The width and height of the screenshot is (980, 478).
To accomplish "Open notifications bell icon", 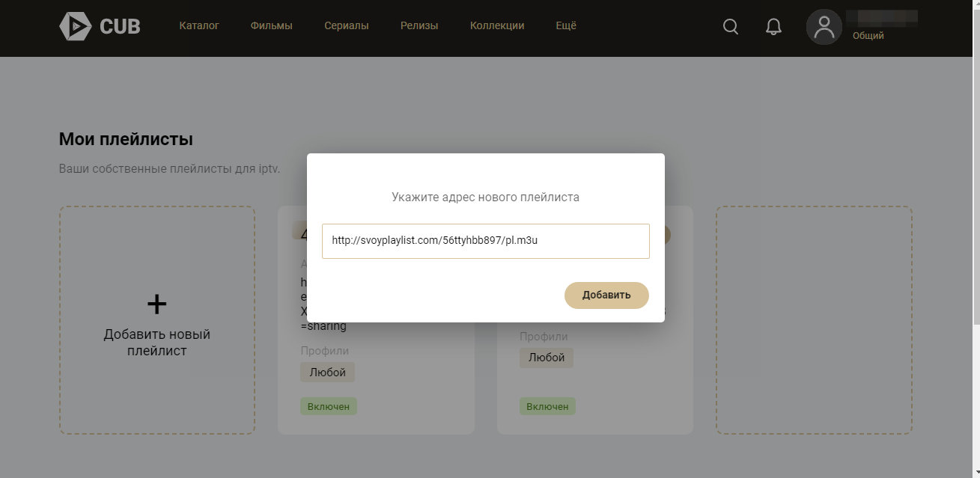I will point(773,27).
